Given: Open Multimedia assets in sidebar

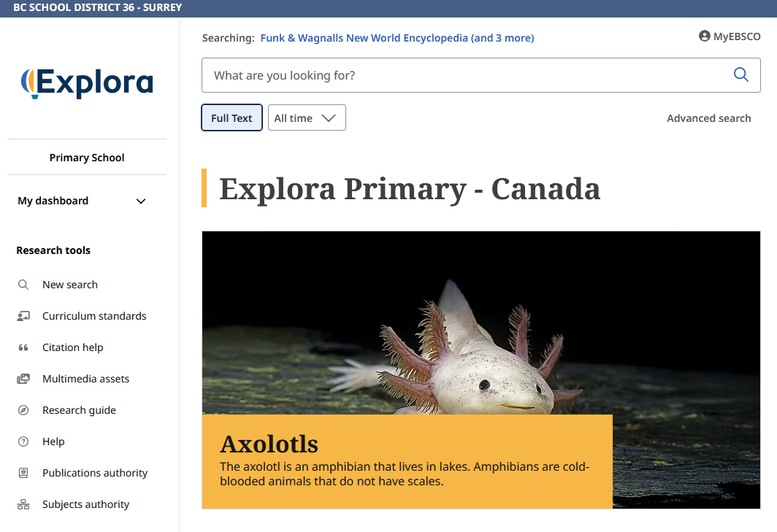Looking at the screenshot, I should 85,379.
